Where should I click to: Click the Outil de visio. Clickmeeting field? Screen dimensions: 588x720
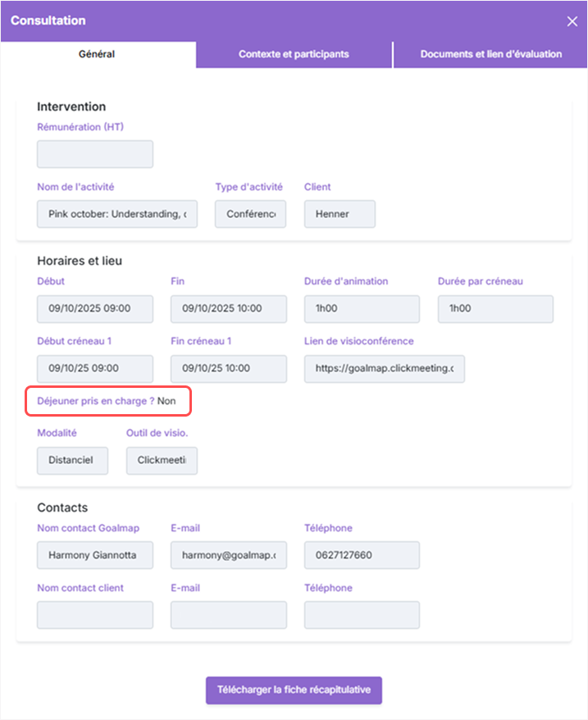162,461
